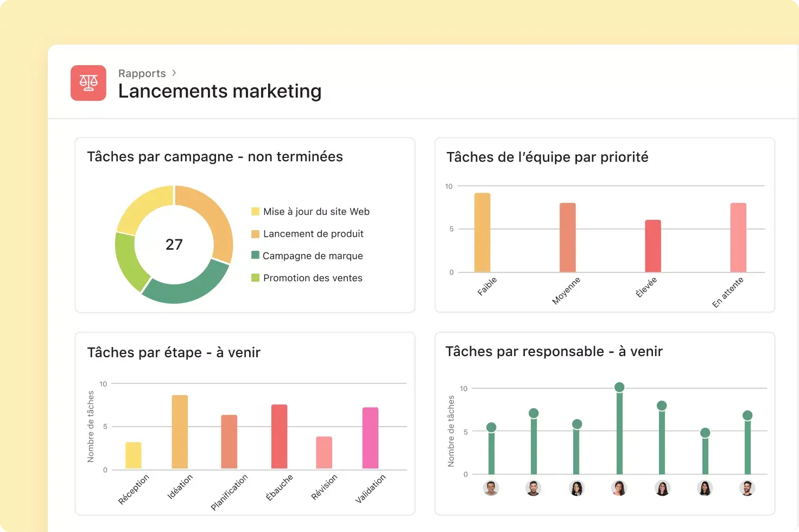Click the Faible priority bar
Screen dimensions: 799x532
[482, 232]
